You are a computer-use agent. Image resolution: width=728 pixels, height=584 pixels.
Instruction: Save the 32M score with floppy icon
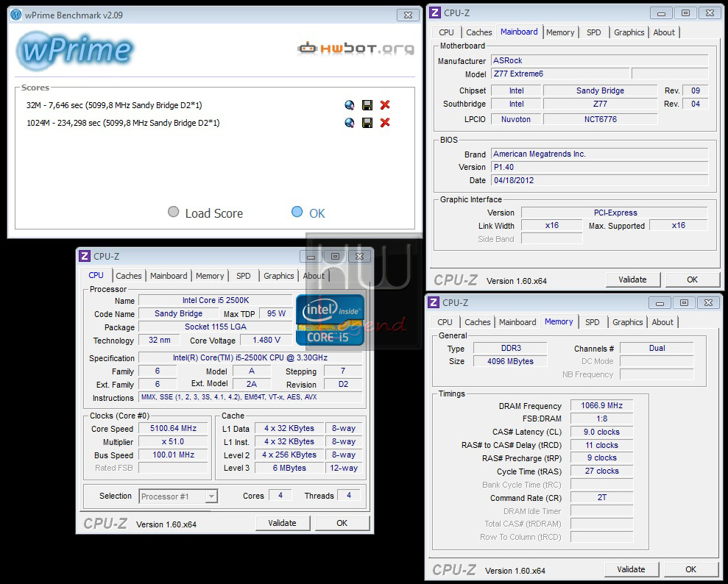point(367,105)
